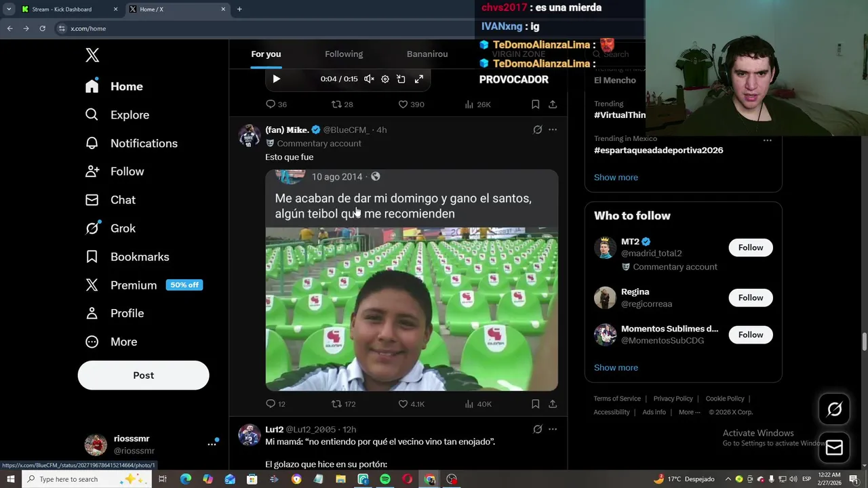Viewport: 868px width, 488px height.
Task: Open Terms of Service link
Action: (617, 399)
